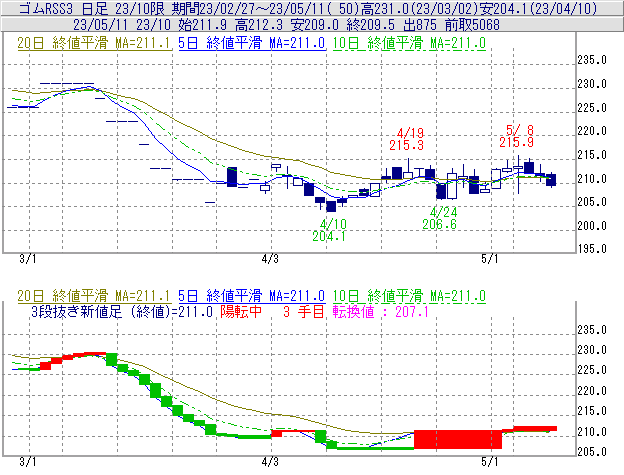Click the 4/10 low dark candlestick

click(x=331, y=206)
